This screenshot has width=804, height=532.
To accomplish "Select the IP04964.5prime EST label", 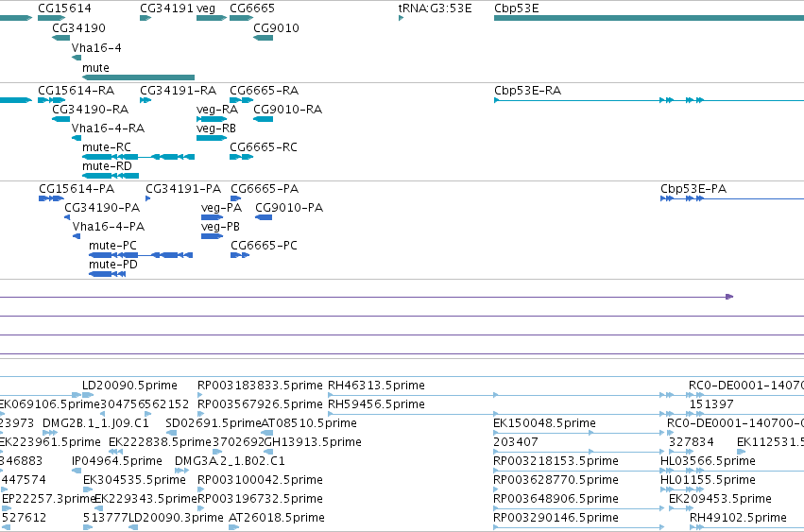I will [x=117, y=461].
